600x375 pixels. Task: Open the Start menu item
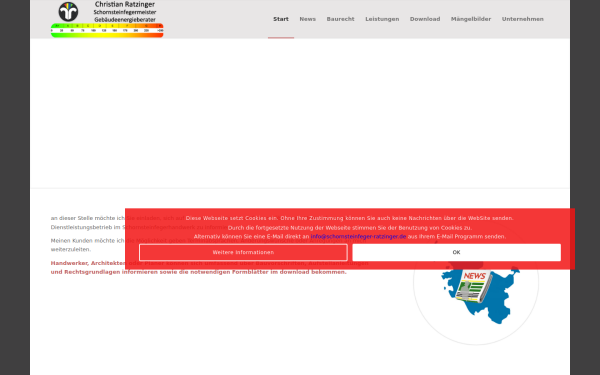[x=281, y=19]
